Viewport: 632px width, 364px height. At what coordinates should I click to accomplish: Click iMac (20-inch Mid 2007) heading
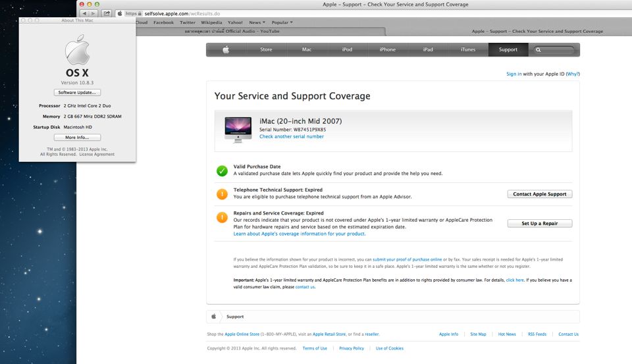[x=300, y=121]
